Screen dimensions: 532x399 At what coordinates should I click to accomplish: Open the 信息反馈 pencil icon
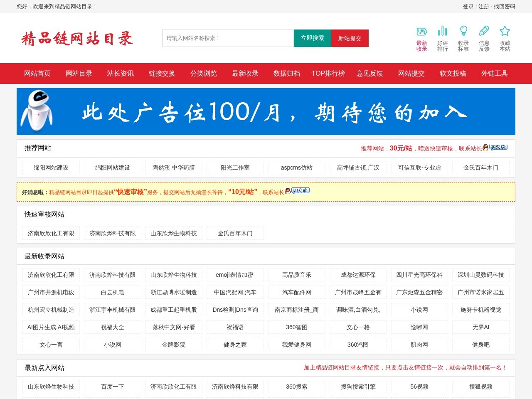pyautogui.click(x=484, y=31)
